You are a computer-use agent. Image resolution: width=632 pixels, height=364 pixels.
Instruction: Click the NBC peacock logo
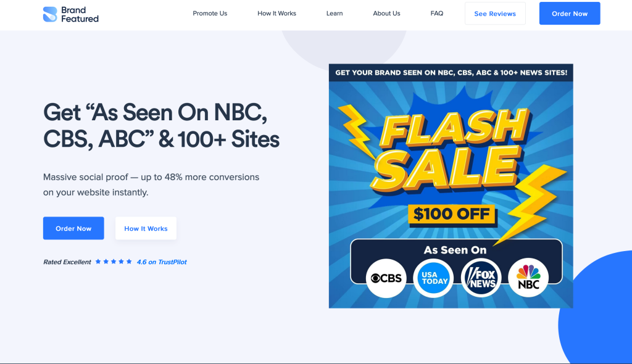pyautogui.click(x=528, y=277)
